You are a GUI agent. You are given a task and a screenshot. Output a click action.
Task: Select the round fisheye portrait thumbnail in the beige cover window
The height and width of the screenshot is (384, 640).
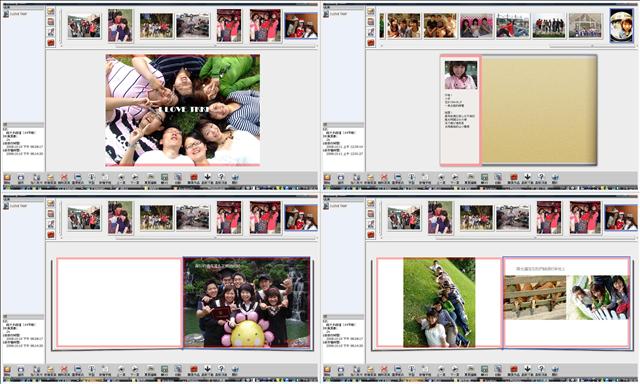pyautogui.click(x=621, y=25)
